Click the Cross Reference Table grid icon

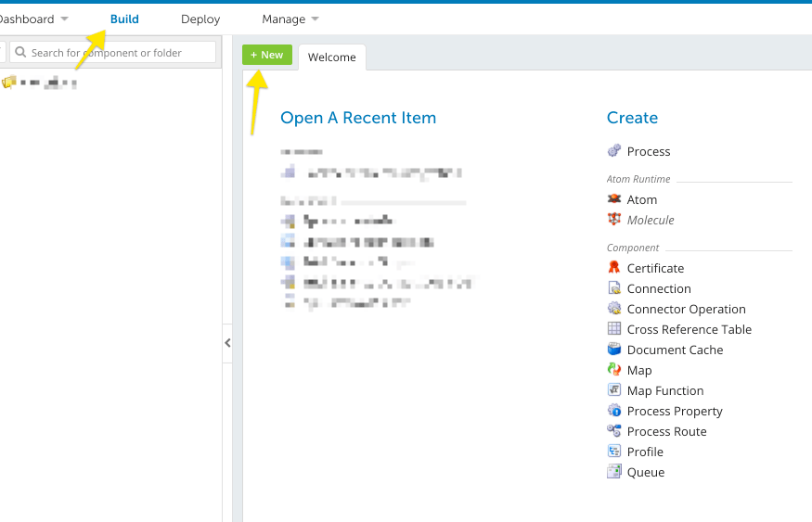coord(613,329)
